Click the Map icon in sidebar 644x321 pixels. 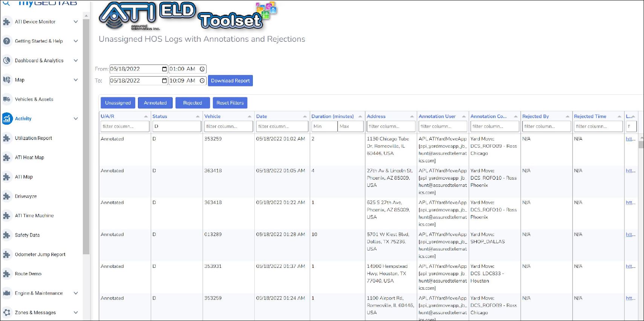coord(6,80)
